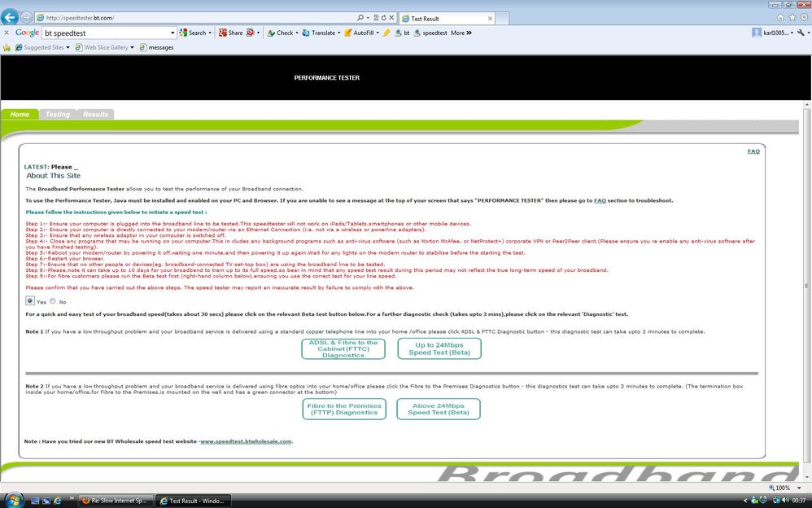Switch to 'Test Result - Windo...' taskbar window
This screenshot has height=508, width=812.
click(193, 501)
